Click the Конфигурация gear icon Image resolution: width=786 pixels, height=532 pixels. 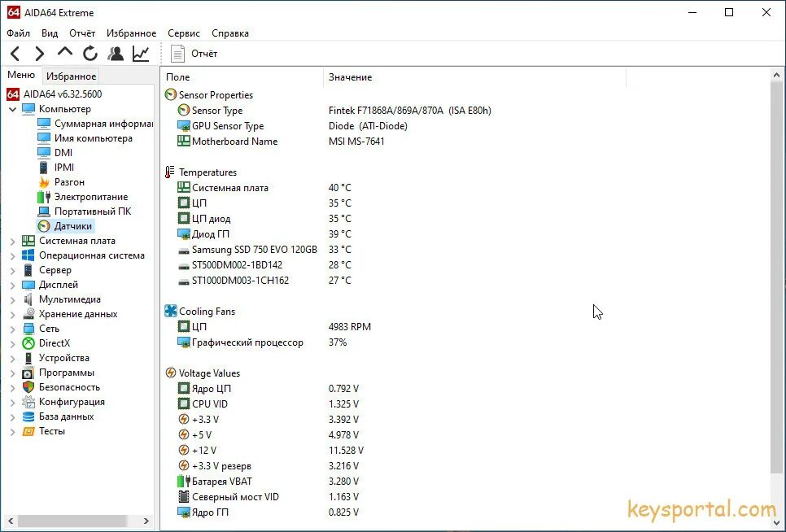(28, 402)
